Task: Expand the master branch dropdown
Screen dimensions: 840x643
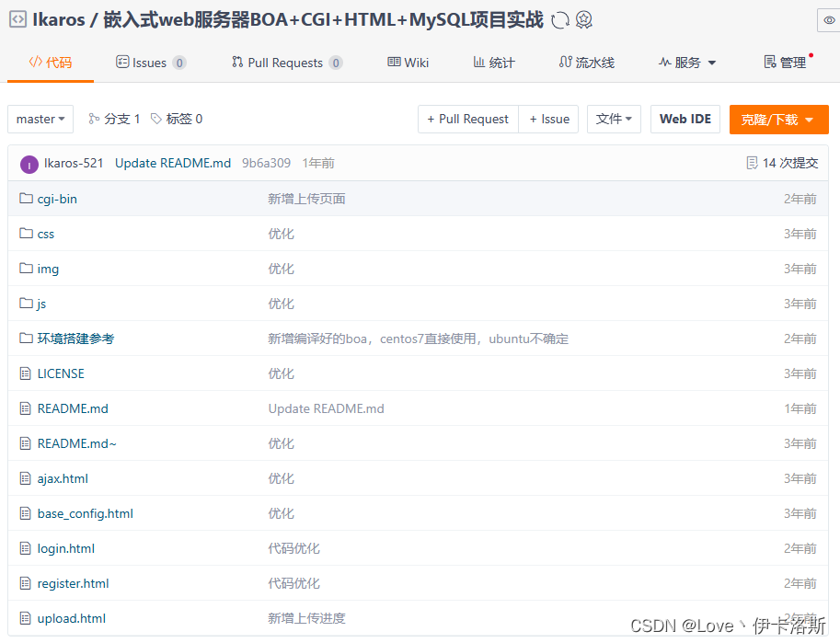Action: click(40, 119)
